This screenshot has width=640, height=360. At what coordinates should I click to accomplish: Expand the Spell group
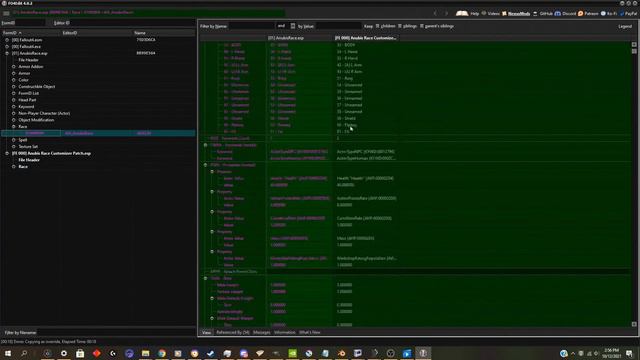[13, 140]
